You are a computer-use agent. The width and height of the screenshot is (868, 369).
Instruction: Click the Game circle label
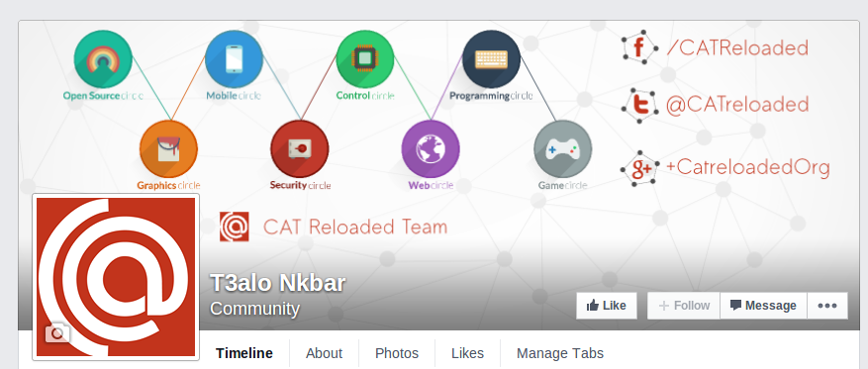pos(562,185)
